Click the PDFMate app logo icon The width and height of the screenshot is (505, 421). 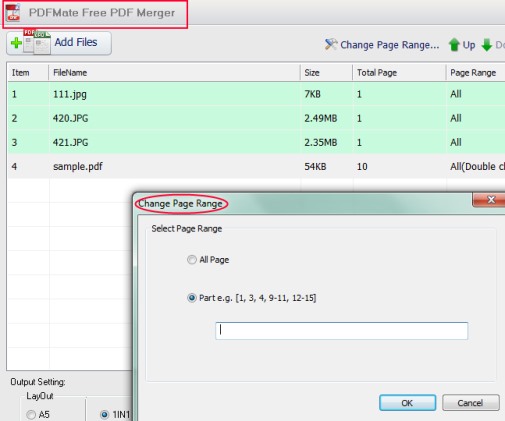coord(13,12)
